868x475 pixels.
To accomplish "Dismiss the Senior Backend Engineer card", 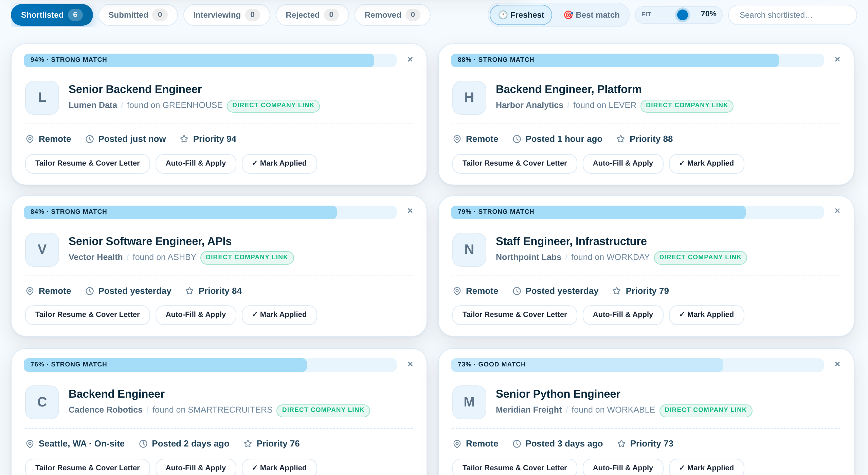I will [x=410, y=59].
